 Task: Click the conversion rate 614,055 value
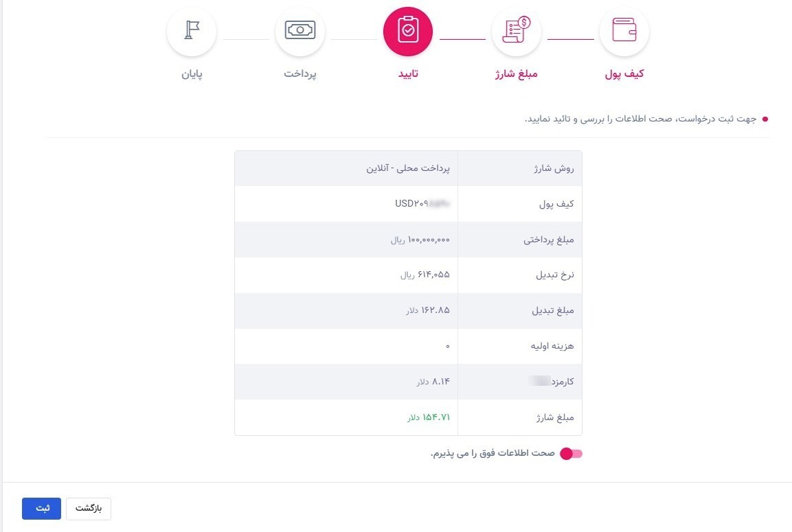(x=425, y=275)
